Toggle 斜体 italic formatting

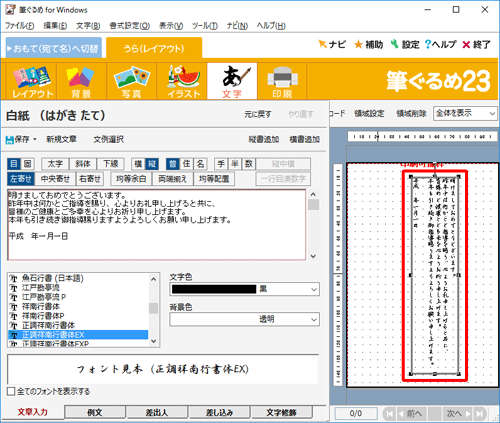(x=83, y=164)
